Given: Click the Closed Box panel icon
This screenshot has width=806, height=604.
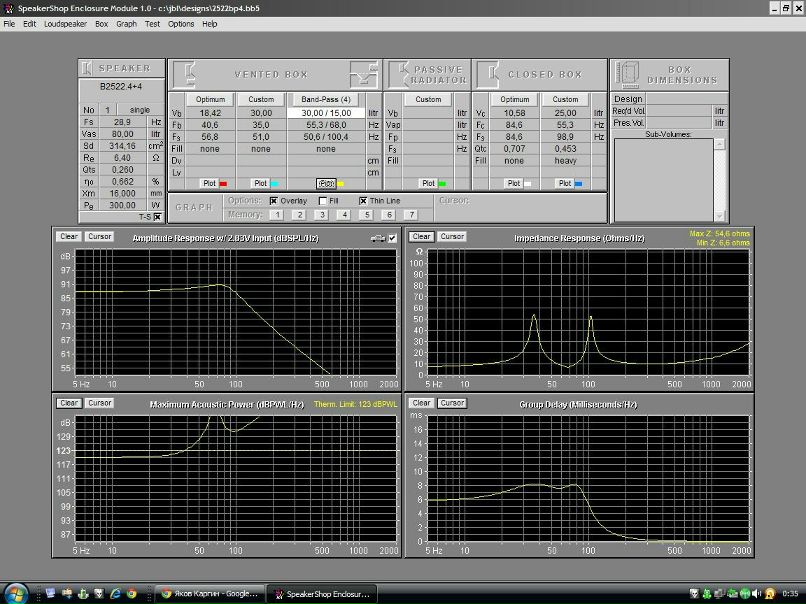Looking at the screenshot, I should click(x=488, y=74).
